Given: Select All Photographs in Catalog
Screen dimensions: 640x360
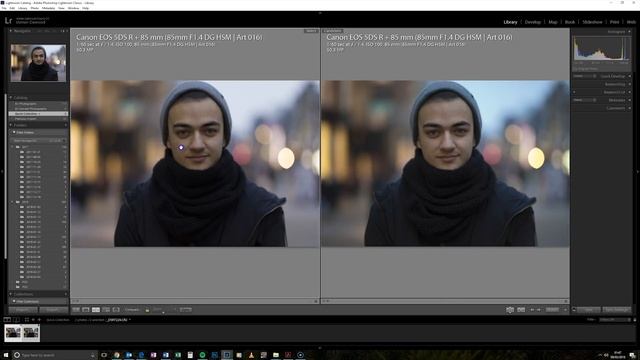Looking at the screenshot, I should [38, 104].
